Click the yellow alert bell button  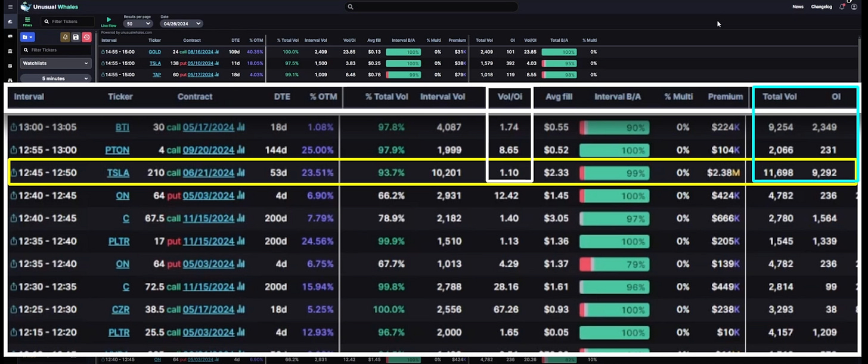coord(65,37)
